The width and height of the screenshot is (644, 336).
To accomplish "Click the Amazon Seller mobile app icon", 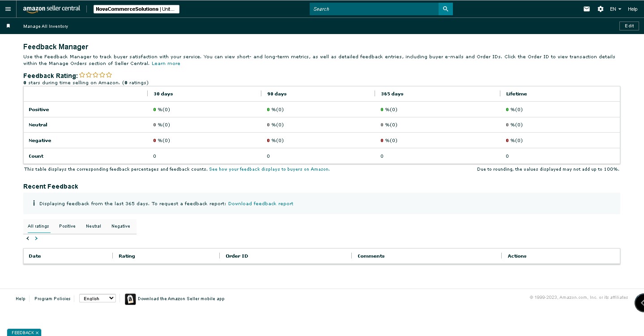I will point(130,299).
